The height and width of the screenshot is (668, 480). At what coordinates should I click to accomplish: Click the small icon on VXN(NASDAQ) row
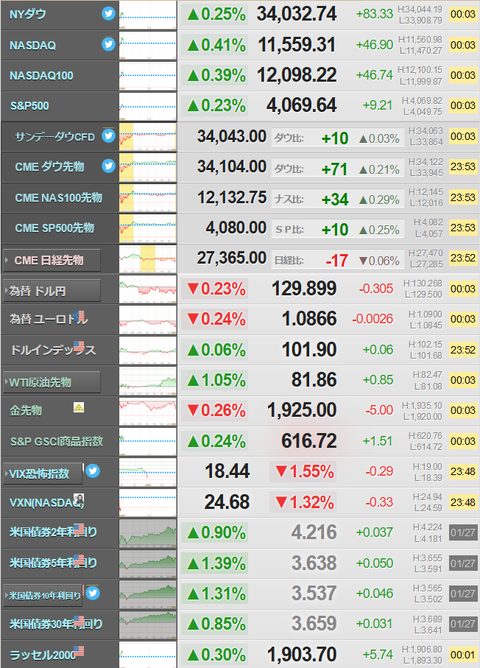pos(79,498)
